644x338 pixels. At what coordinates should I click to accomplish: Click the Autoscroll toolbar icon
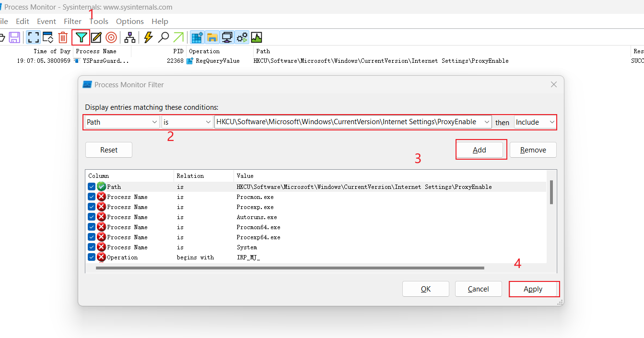tap(47, 37)
